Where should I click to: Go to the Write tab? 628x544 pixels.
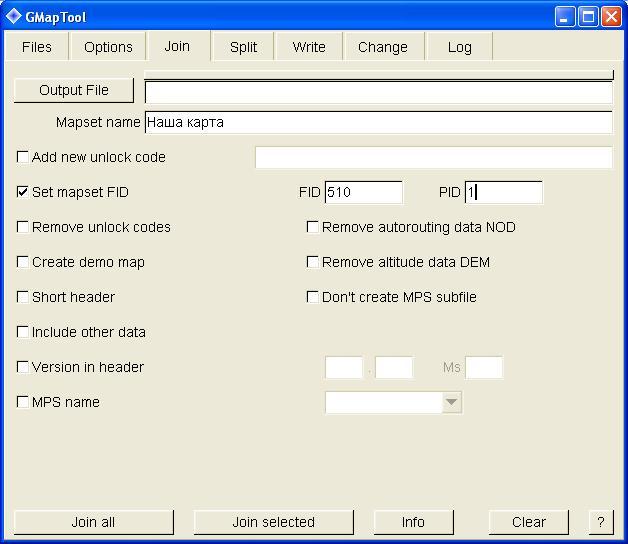pyautogui.click(x=309, y=47)
